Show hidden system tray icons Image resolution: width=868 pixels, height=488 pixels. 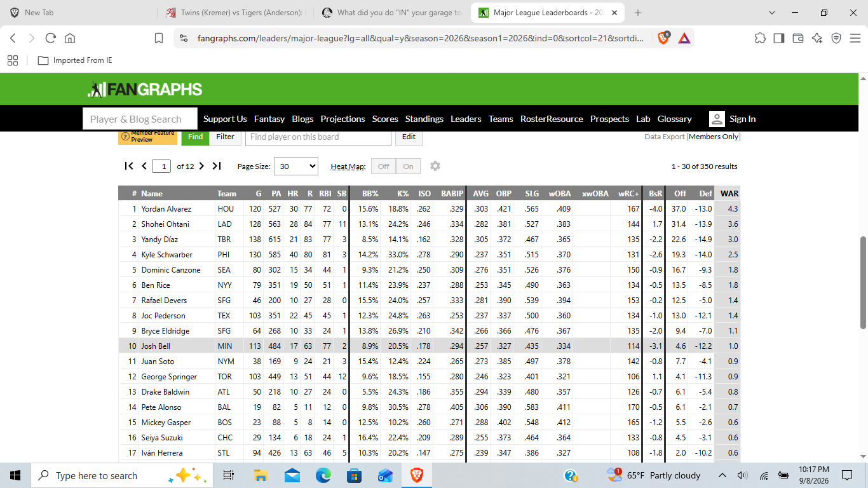pos(722,475)
